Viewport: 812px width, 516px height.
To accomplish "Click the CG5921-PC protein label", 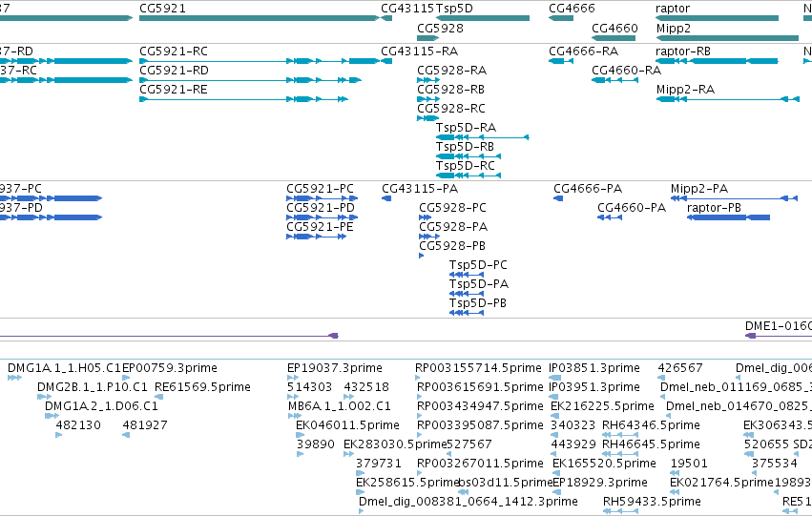I will pos(320,189).
